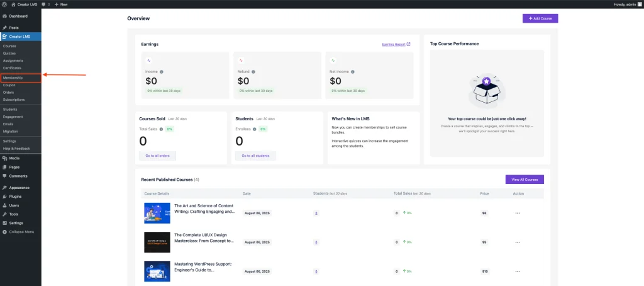This screenshot has width=644, height=286.
Task: Click the Content Writing course thumbnail
Action: pyautogui.click(x=157, y=213)
